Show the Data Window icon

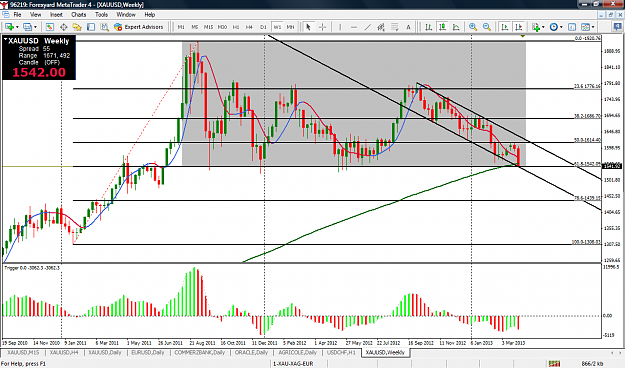(63, 27)
